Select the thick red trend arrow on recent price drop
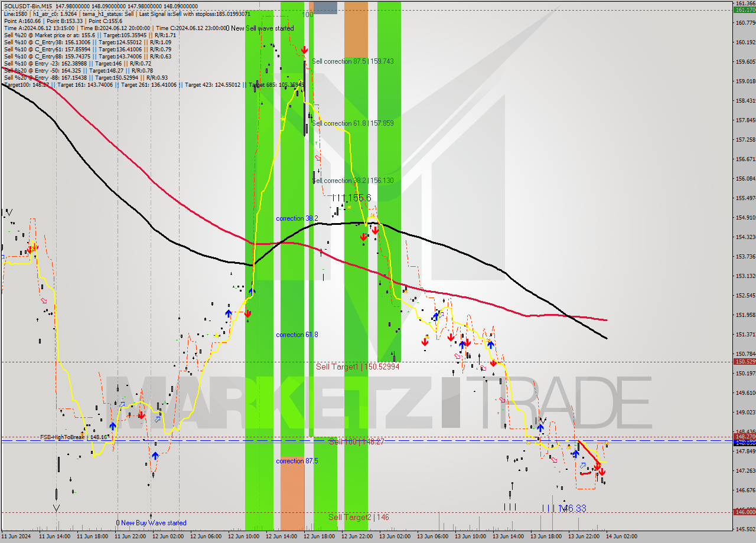 coord(589,454)
